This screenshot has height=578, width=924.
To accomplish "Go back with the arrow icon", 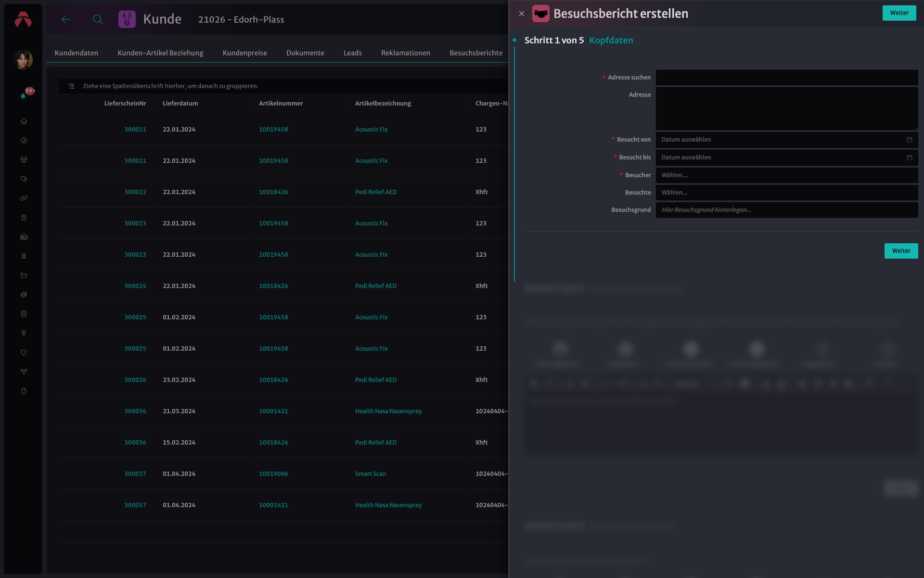I will [66, 19].
